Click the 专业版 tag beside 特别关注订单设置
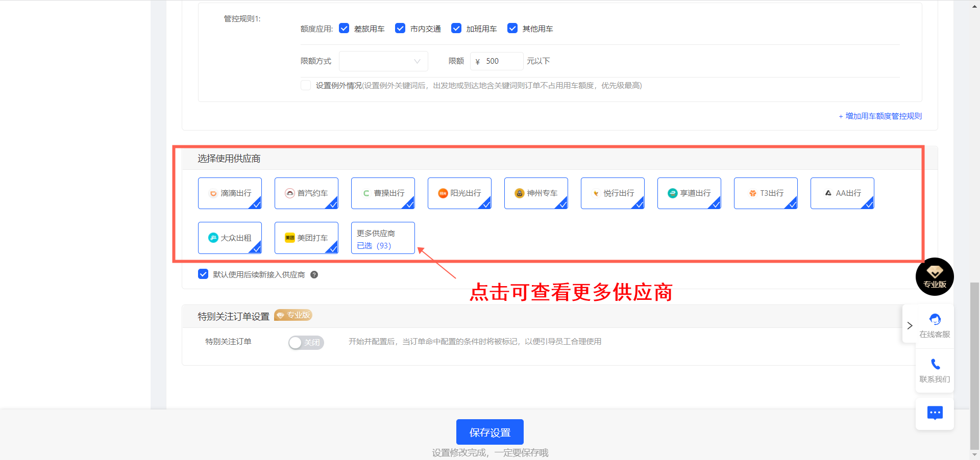Screen dimensions: 980x460 pyautogui.click(x=293, y=315)
